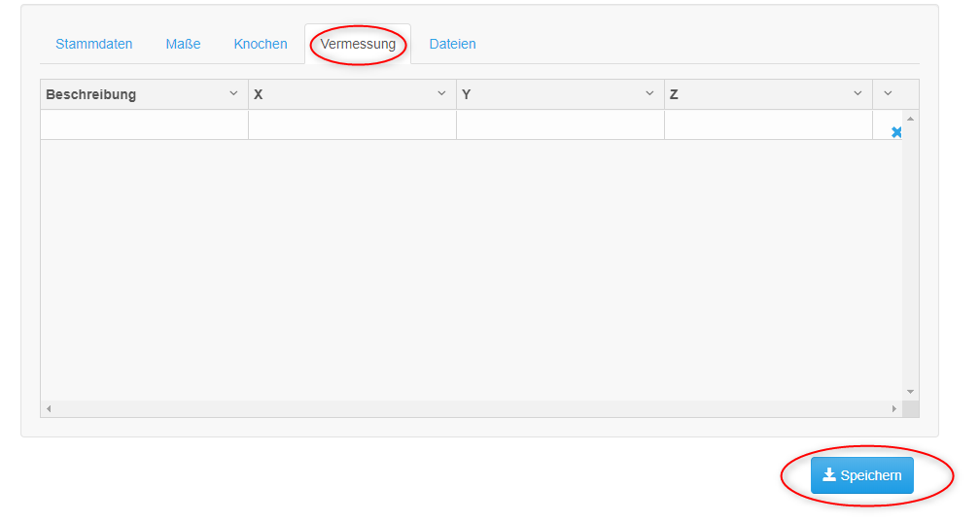Click the grid's scroll down arrow
The width and height of the screenshot is (980, 523).
(911, 392)
